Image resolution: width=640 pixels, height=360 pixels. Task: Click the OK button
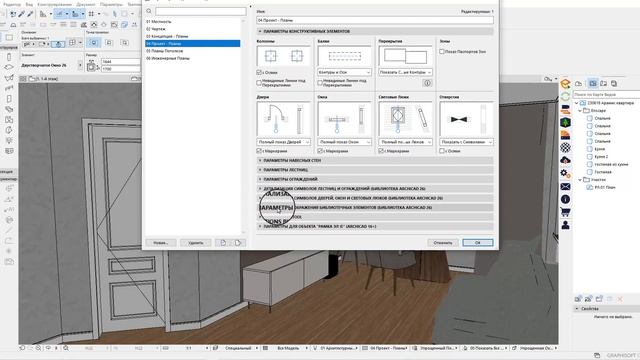(478, 243)
